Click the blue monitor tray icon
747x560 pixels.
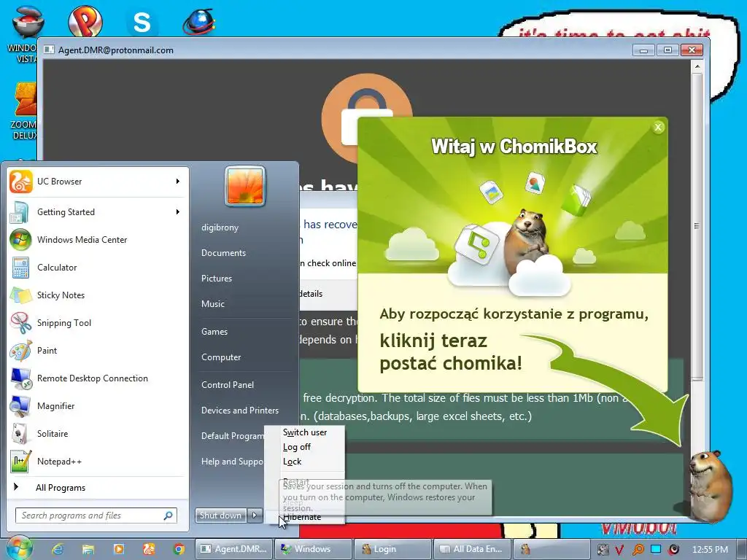pyautogui.click(x=656, y=549)
